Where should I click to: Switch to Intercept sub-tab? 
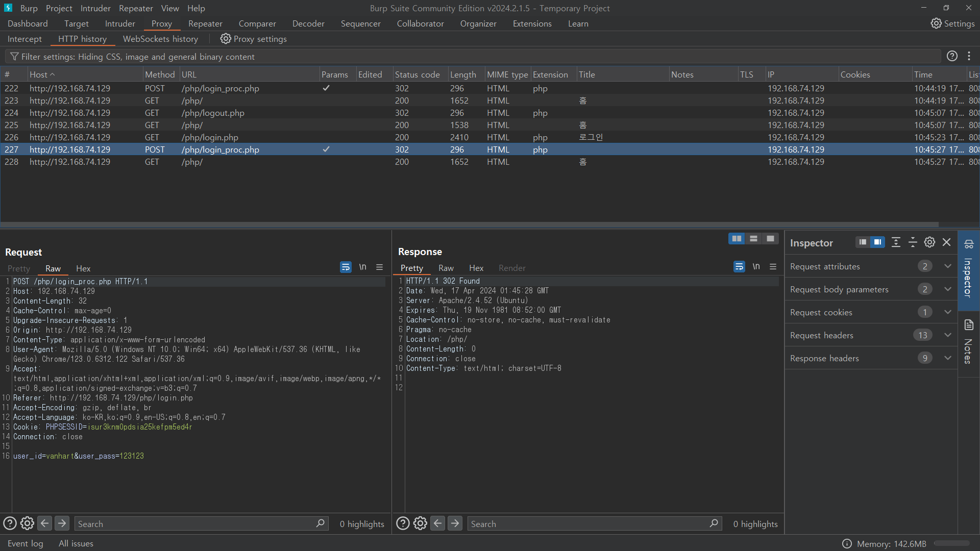tap(24, 39)
